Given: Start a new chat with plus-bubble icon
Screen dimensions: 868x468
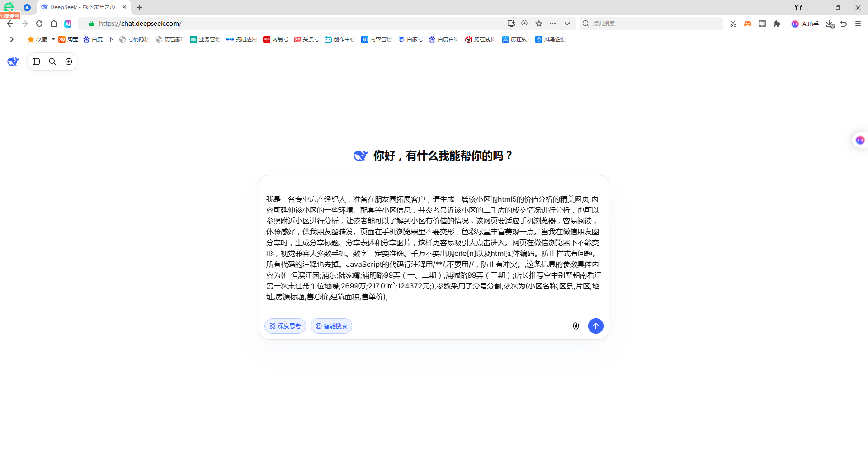Looking at the screenshot, I should (x=69, y=61).
